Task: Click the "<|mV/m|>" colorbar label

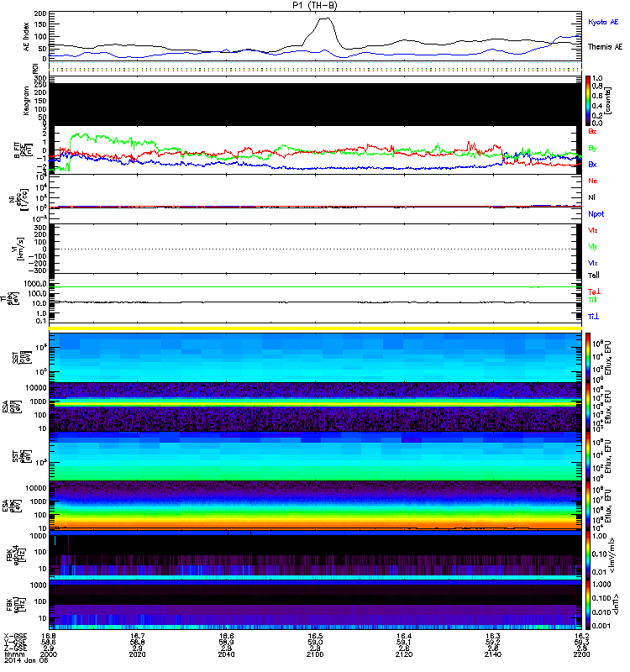Action: click(x=612, y=555)
